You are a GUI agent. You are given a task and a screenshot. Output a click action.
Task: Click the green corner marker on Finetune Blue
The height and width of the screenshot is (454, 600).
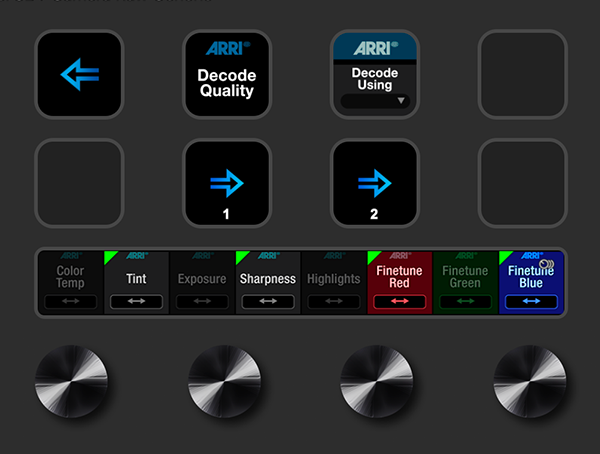504,256
